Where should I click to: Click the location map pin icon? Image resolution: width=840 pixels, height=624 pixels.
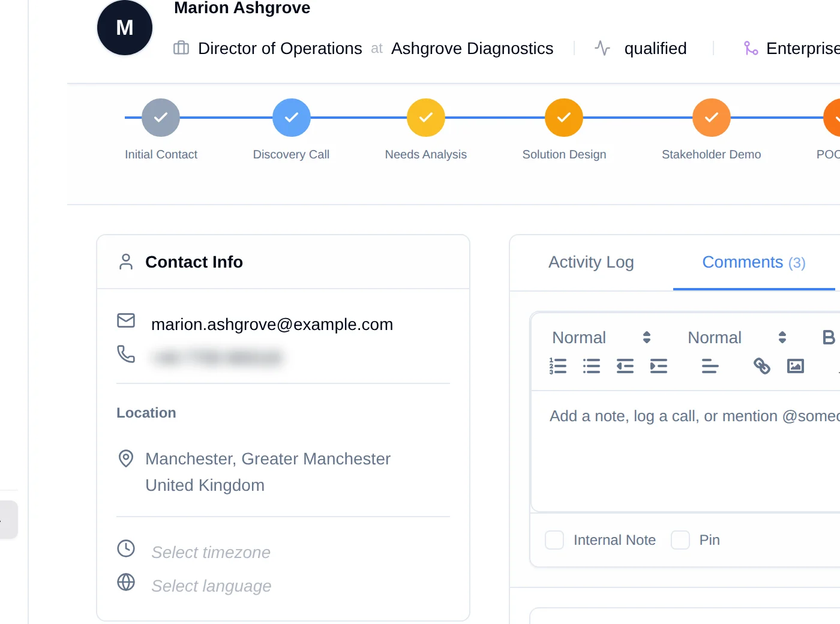coord(126,458)
